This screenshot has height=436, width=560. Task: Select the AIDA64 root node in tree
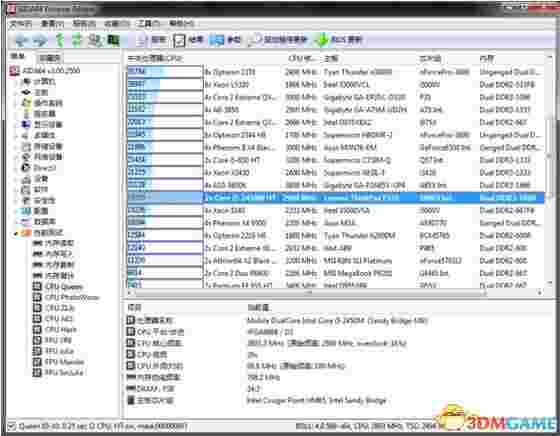click(x=44, y=71)
